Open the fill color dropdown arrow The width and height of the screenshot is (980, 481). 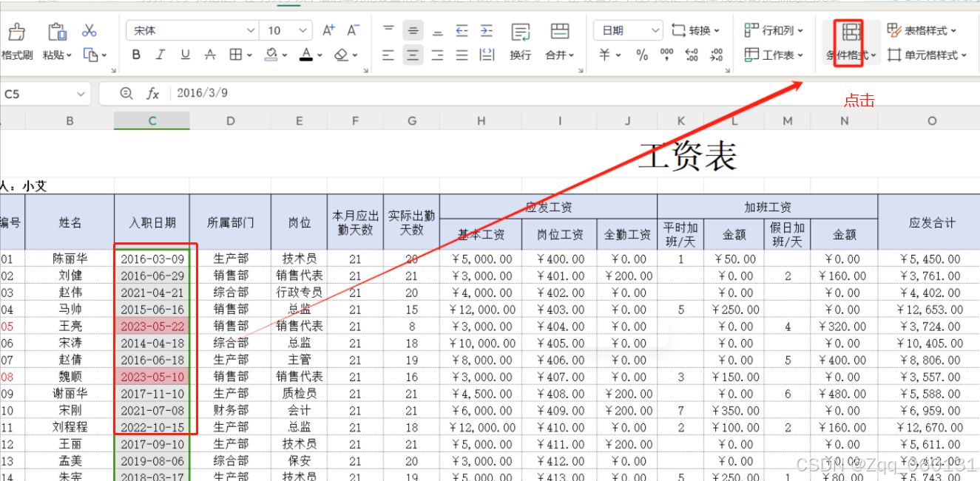click(284, 55)
